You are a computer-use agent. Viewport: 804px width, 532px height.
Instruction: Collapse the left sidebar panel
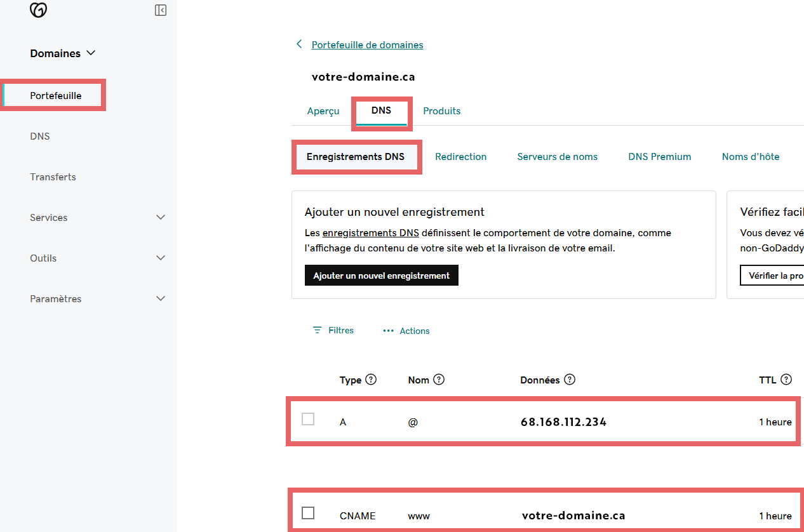[x=160, y=10]
